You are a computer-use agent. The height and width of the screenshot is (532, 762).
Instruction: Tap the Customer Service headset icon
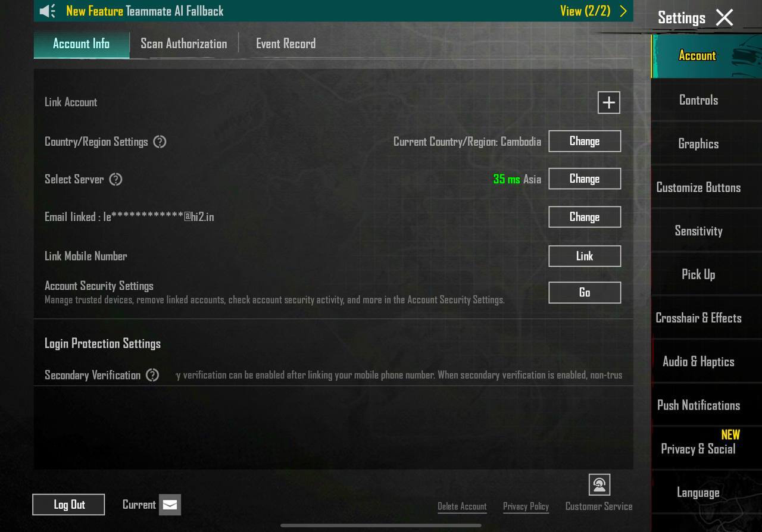point(599,485)
